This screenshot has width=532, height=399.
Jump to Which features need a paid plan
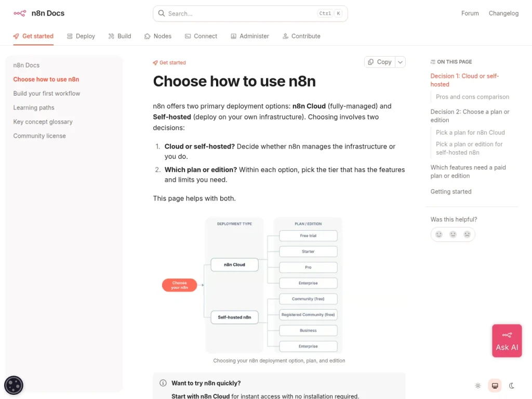468,171
